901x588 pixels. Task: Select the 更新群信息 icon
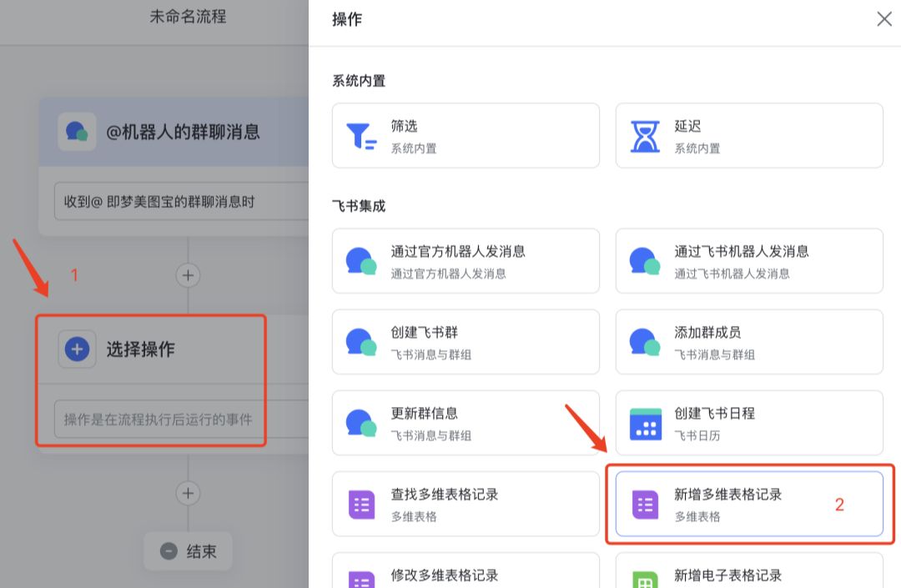point(360,422)
